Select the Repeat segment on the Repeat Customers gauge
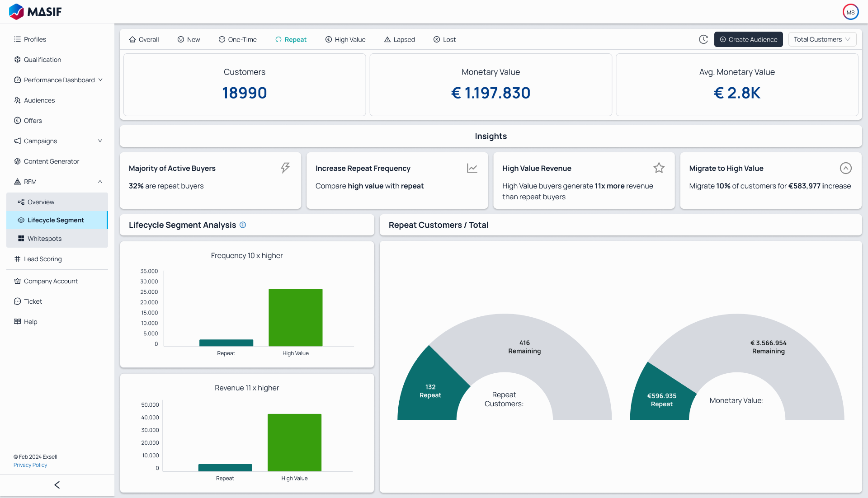 tap(429, 390)
